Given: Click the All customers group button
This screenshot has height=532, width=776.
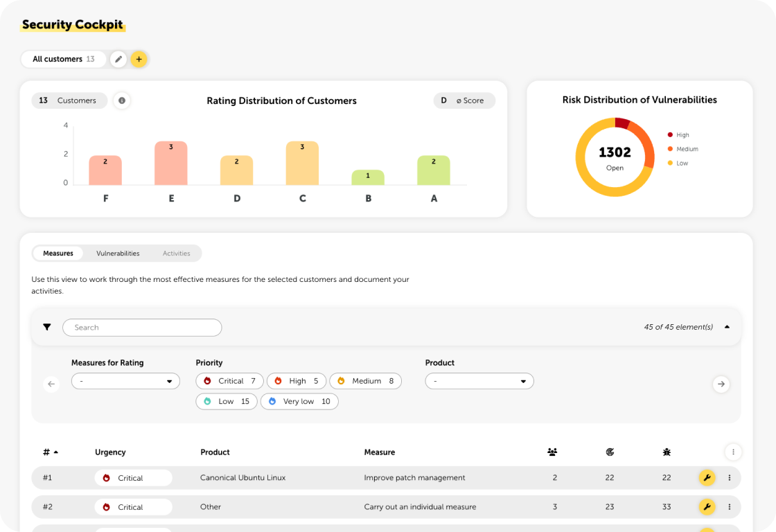Looking at the screenshot, I should pyautogui.click(x=63, y=60).
